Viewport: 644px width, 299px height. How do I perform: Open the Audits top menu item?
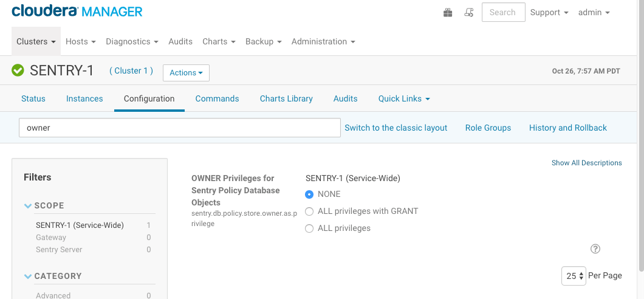[x=180, y=41]
